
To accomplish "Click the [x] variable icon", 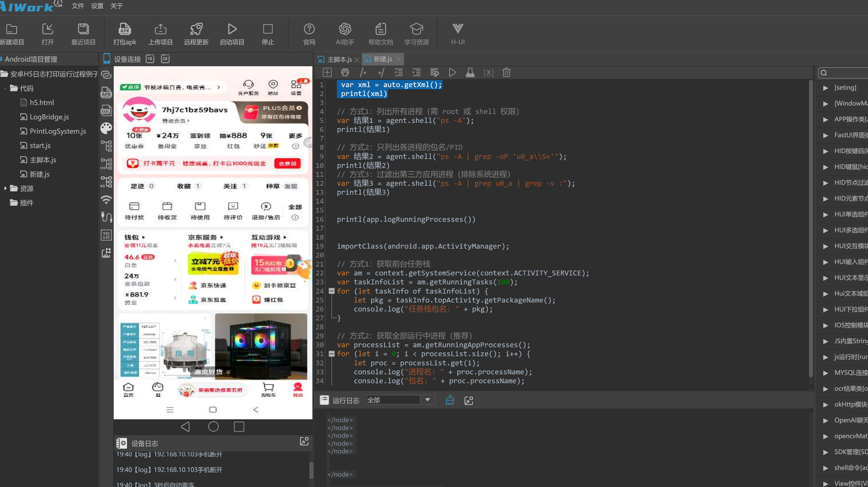I will [x=488, y=73].
